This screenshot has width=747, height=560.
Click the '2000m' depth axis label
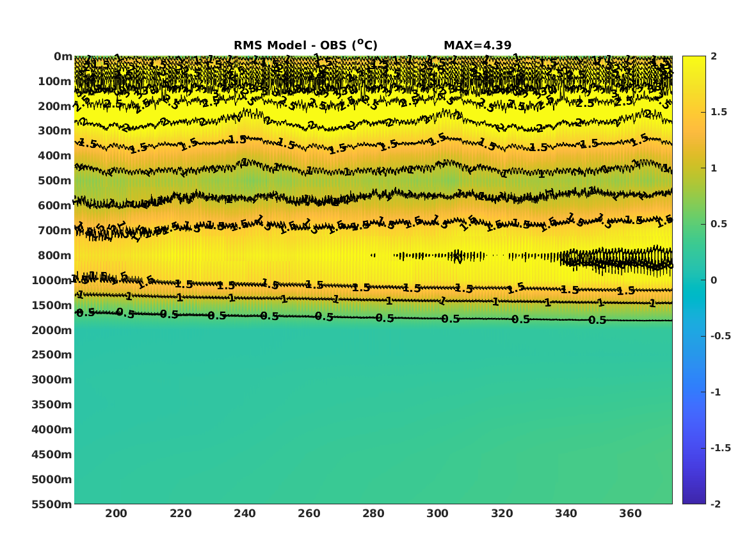pos(52,330)
